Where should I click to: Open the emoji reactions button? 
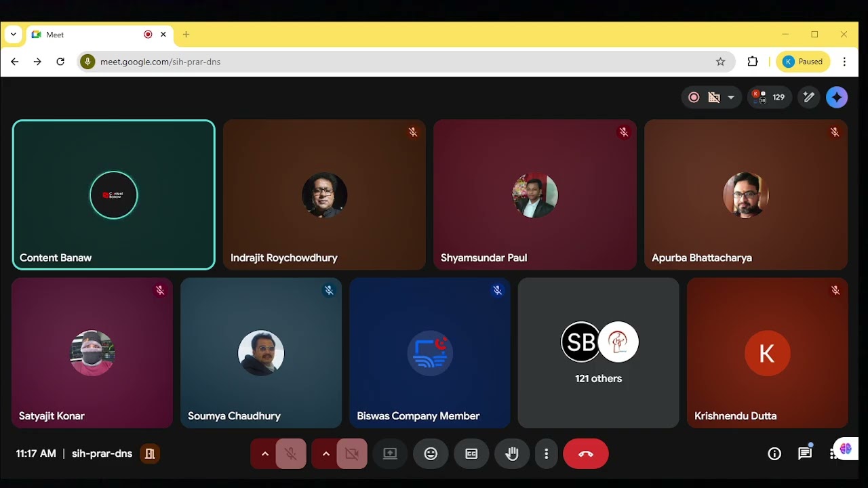click(x=431, y=454)
